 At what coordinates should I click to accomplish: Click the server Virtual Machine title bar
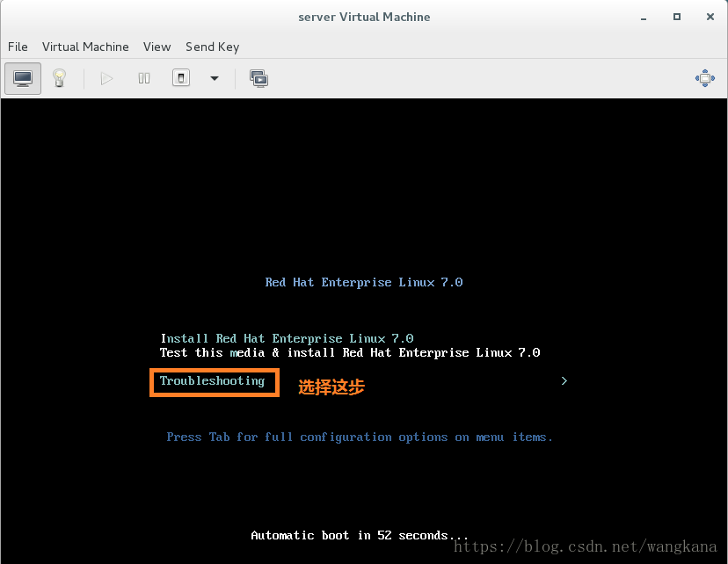click(364, 17)
